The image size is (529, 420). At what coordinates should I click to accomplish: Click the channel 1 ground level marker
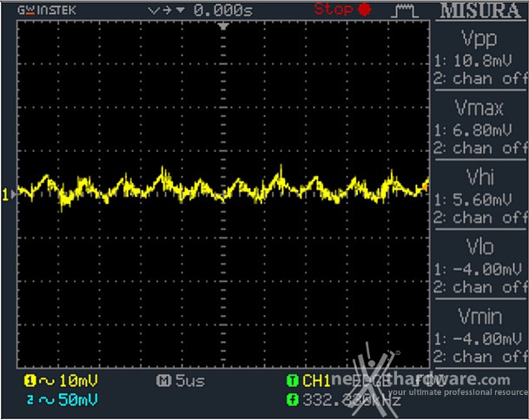[9, 194]
